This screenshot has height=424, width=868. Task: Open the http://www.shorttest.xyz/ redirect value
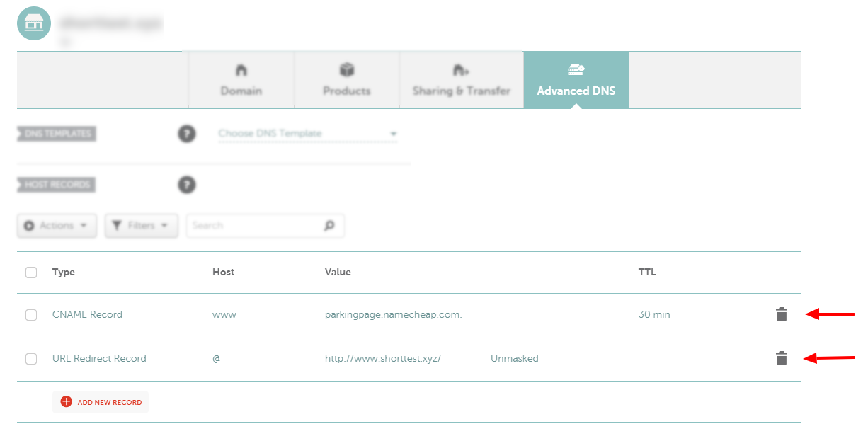tap(383, 358)
